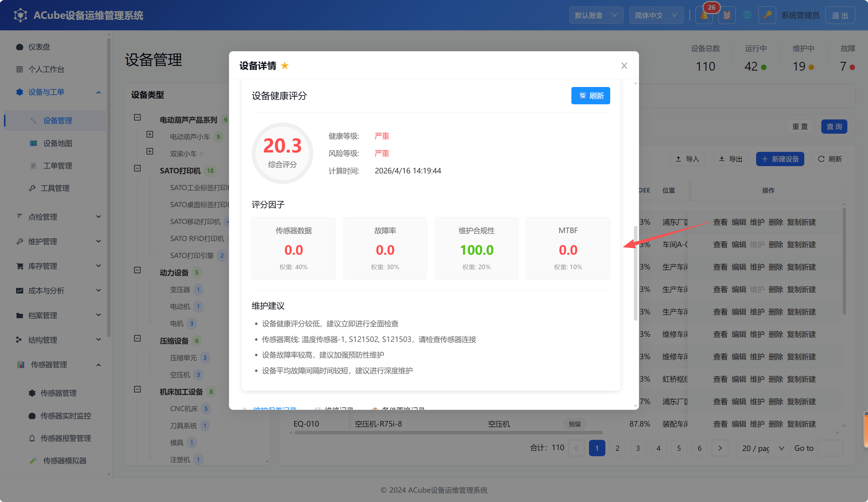This screenshot has height=502, width=868.
Task: Click the 导入 import button
Action: (x=687, y=159)
